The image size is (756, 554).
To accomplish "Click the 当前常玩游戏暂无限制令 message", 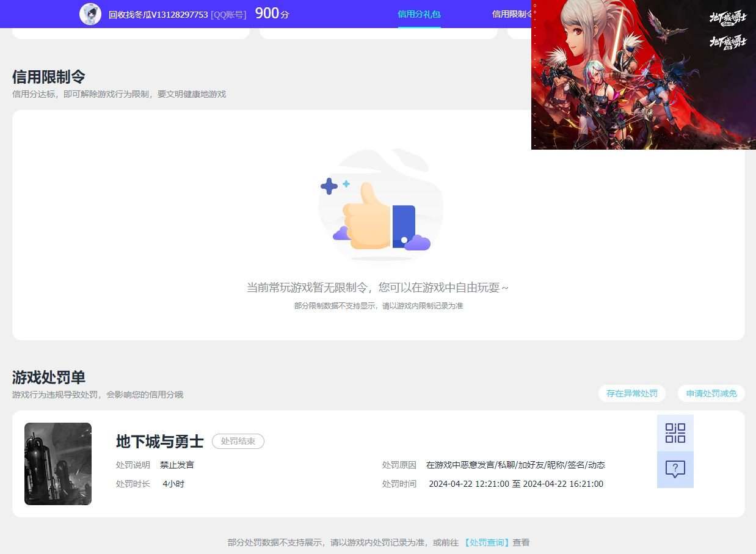I will point(377,287).
